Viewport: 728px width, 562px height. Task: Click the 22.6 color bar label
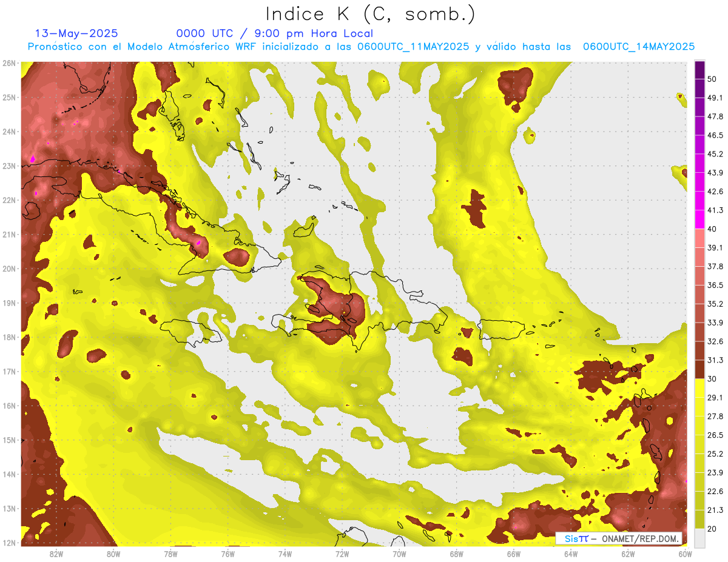click(716, 491)
